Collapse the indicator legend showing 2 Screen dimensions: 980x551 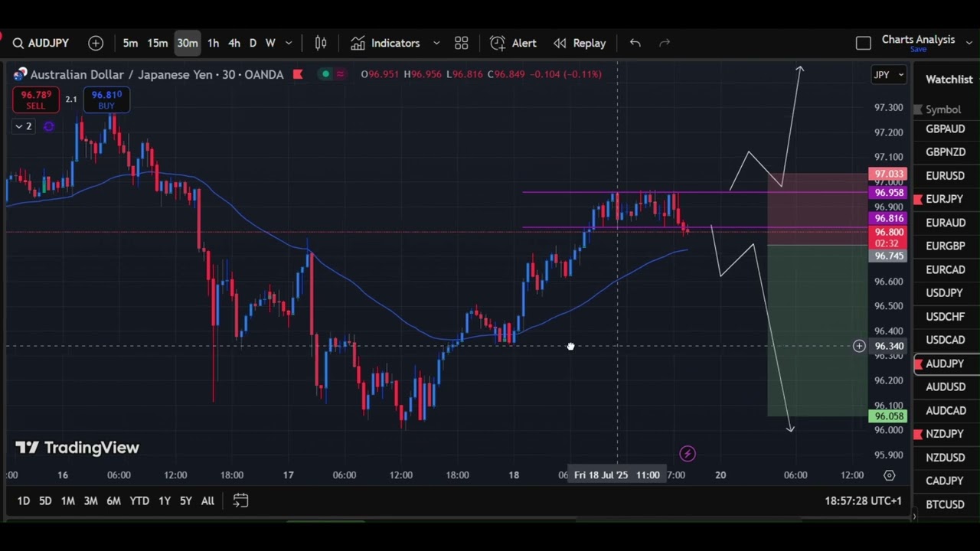pos(23,126)
